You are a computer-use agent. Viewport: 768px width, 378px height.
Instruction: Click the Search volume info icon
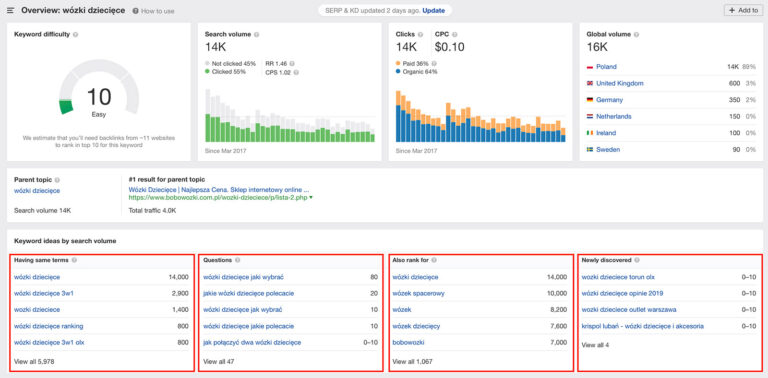[x=257, y=35]
